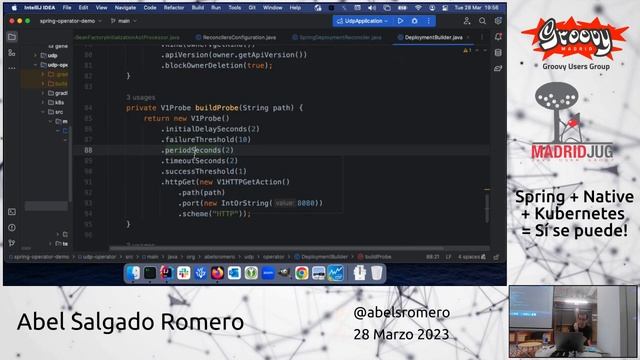Click DeploymentBuilder breadcrumb in navigation bar
Image resolution: width=640 pixels, height=360 pixels.
321,257
